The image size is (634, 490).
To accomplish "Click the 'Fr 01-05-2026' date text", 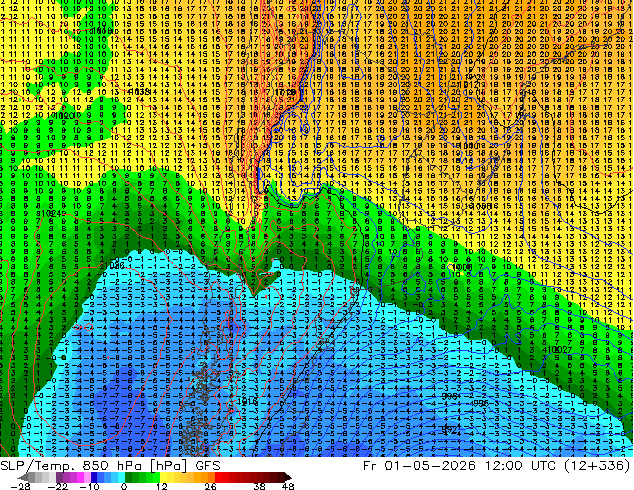I will click(419, 466).
